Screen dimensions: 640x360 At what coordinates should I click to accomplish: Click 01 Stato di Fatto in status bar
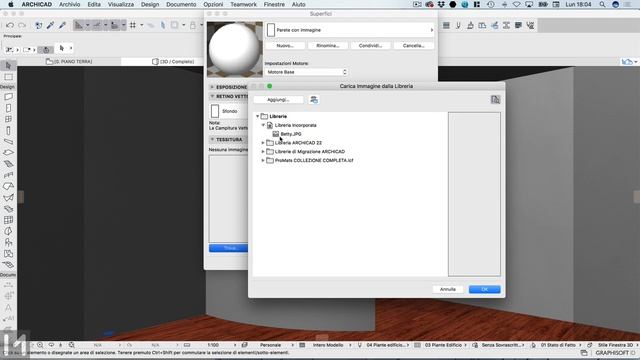click(558, 345)
